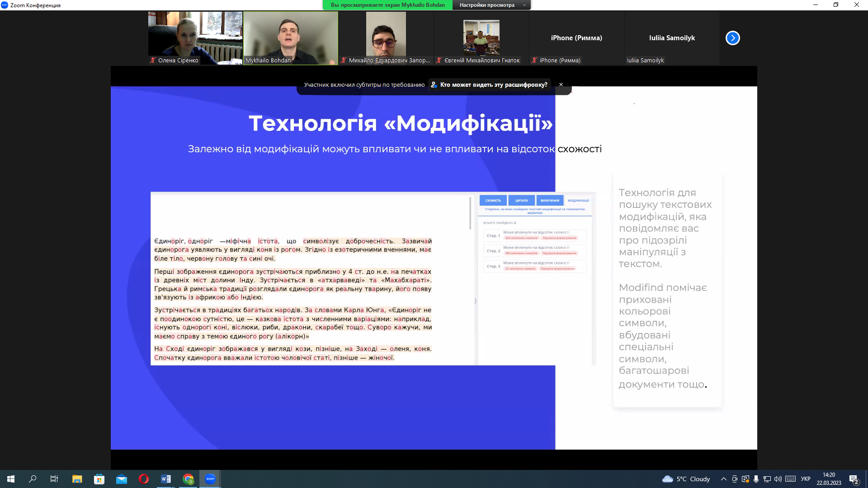The image size is (868, 488).
Task: Show hidden system tray icons
Action: coord(723,479)
